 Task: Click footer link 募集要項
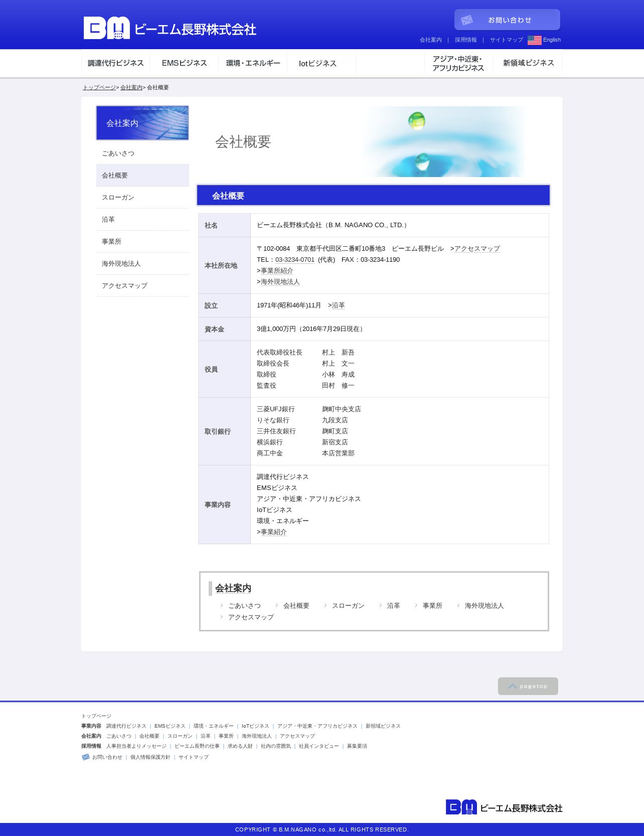[x=357, y=746]
